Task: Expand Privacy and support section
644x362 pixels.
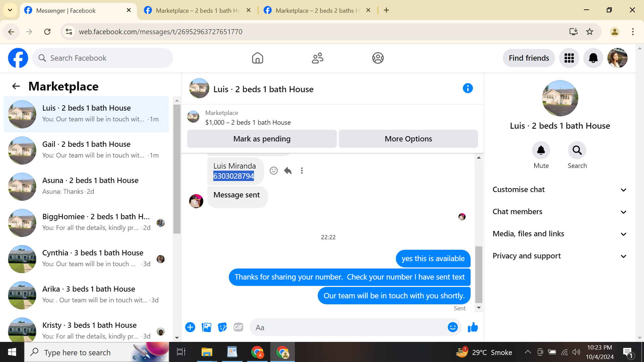Action: (x=559, y=256)
